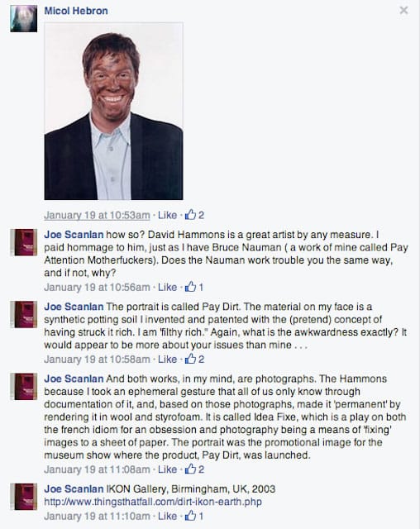Like the IKON Gallery comment
The height and width of the screenshot is (529, 420).
coord(167,516)
